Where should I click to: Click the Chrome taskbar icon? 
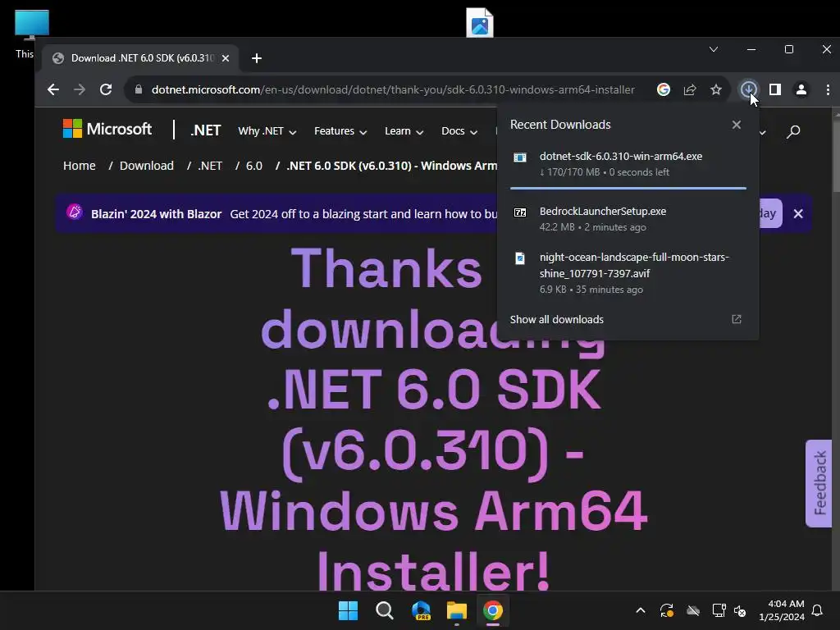tap(493, 610)
